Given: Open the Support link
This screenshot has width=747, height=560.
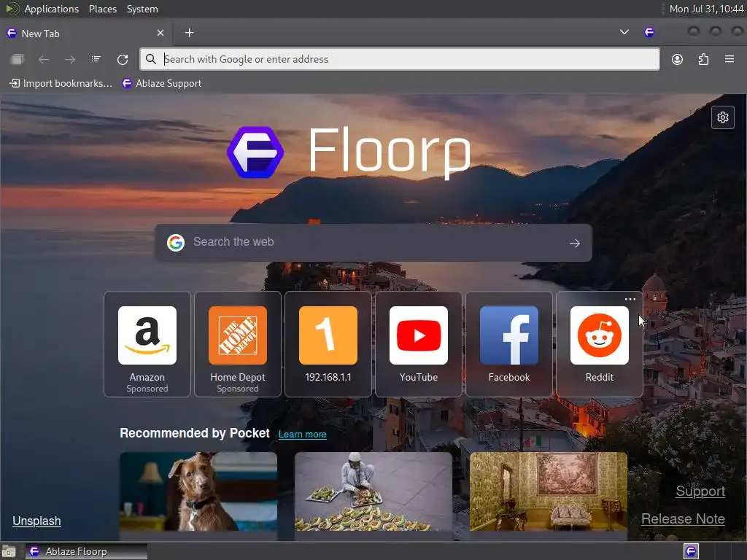Looking at the screenshot, I should tap(700, 491).
